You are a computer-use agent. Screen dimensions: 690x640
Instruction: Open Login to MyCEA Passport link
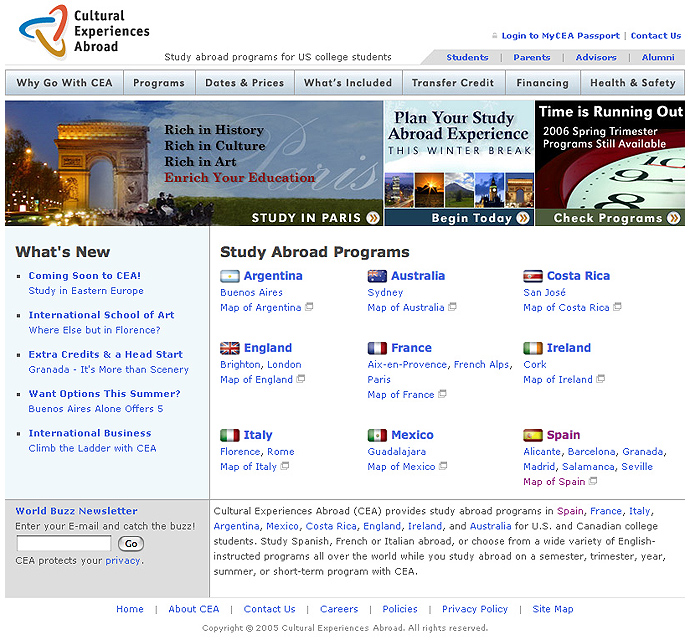(560, 36)
